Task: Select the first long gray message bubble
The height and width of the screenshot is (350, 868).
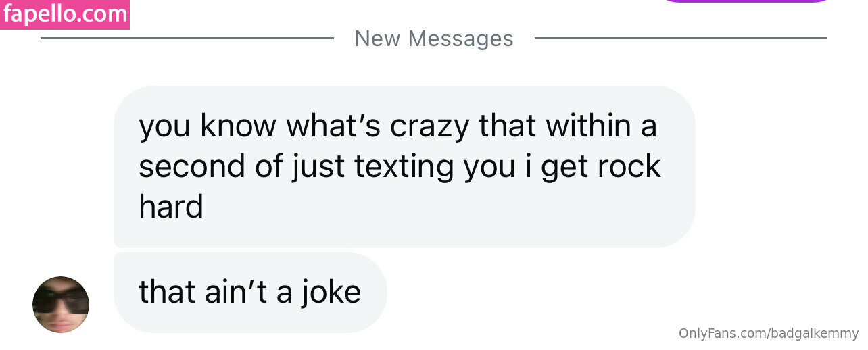Action: point(404,166)
